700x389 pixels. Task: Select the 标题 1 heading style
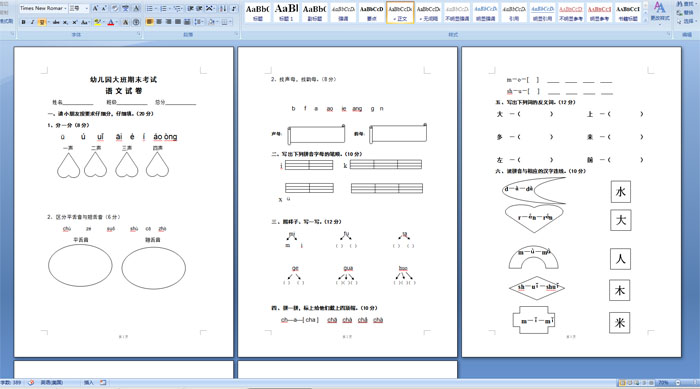(286, 12)
